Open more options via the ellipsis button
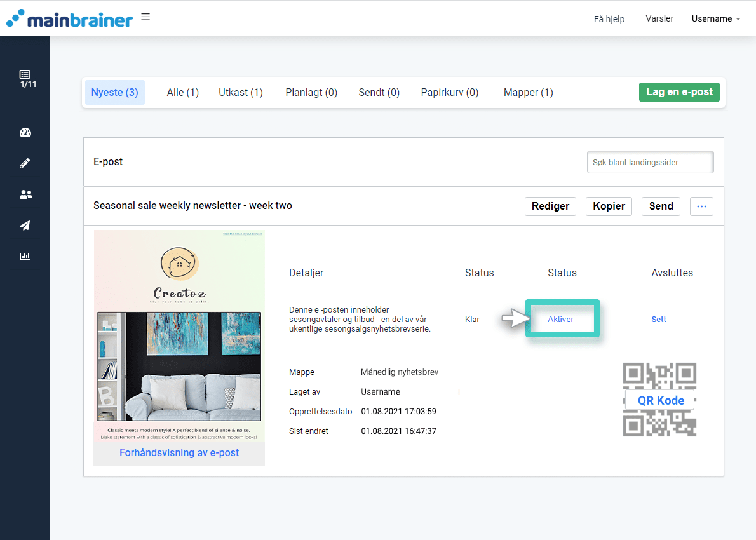756x540 pixels. [701, 206]
